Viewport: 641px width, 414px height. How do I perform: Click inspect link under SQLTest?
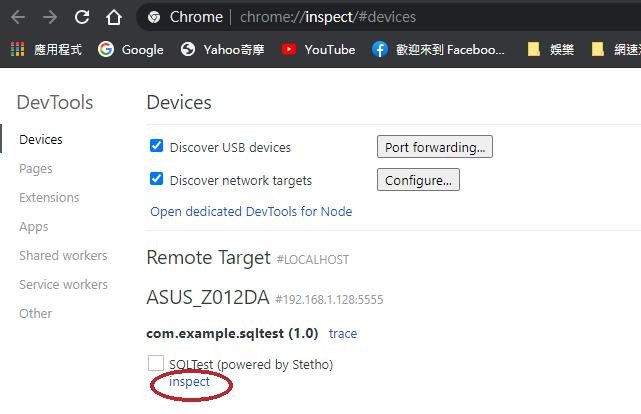click(x=190, y=382)
